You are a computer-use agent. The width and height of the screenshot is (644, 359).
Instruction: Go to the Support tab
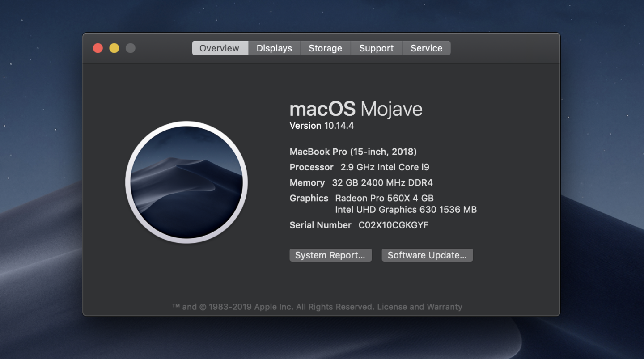coord(376,48)
